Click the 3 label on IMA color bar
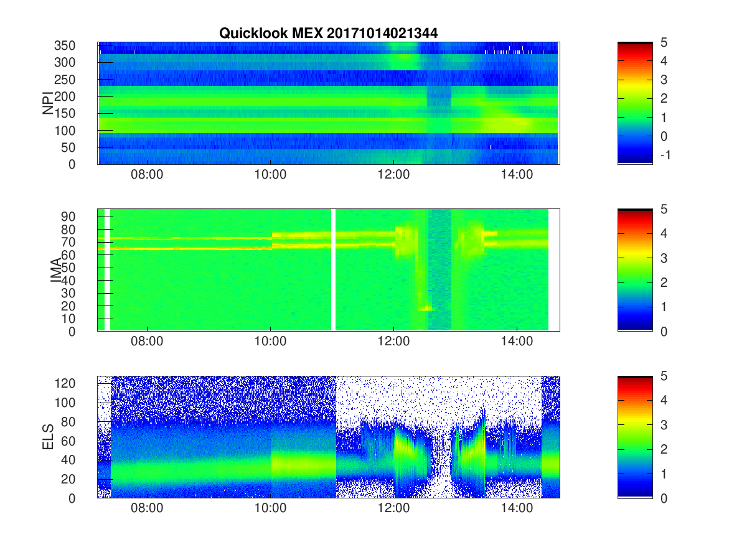The image size is (747, 560). pyautogui.click(x=664, y=258)
